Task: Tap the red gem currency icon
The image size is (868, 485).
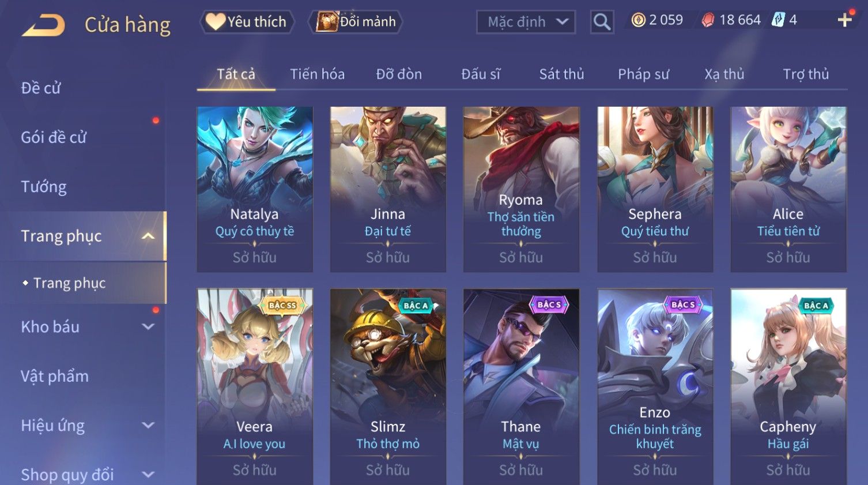Action: pos(708,20)
